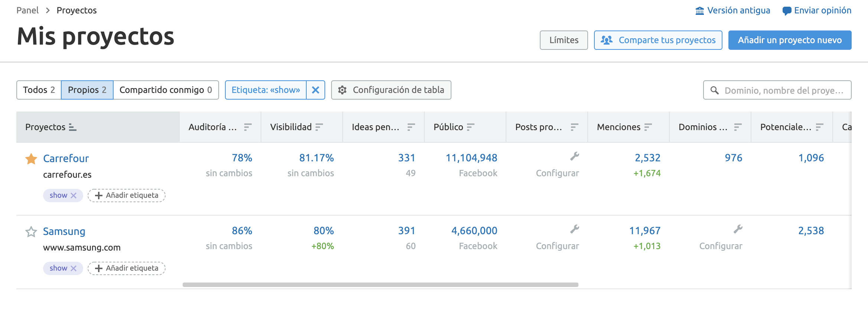Open Samsung audience 4,660,000
The width and height of the screenshot is (868, 313).
474,231
